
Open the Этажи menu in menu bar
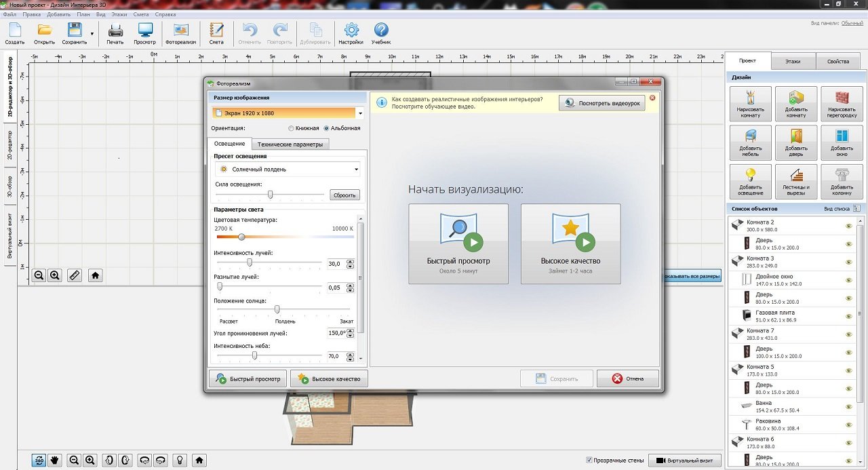coord(119,14)
